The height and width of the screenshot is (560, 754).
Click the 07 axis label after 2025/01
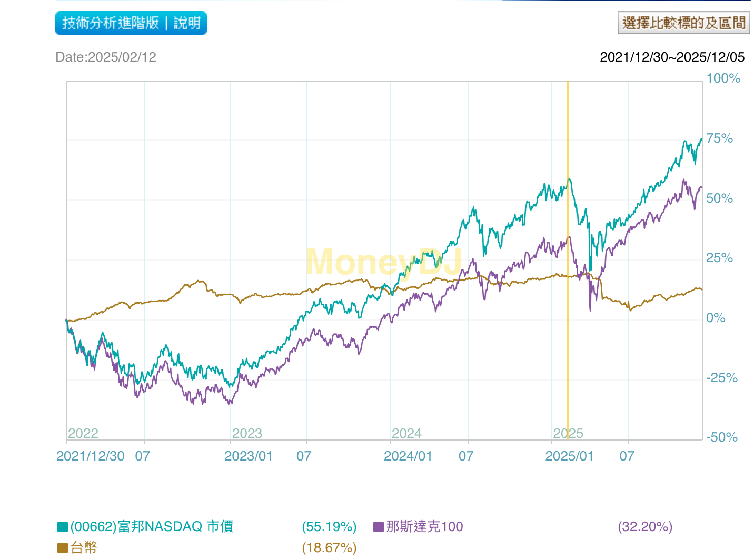click(628, 456)
